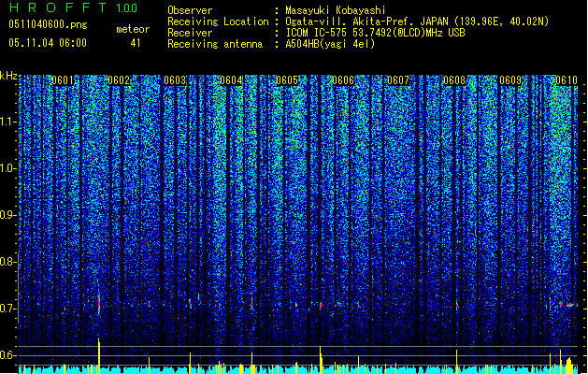
Task: Click the date stamp 05.11.04 06:00
Action: point(48,43)
